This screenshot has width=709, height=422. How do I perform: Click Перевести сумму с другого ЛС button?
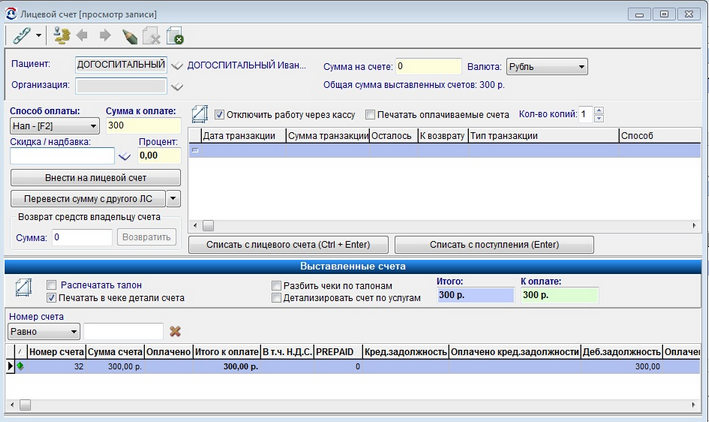pos(88,199)
